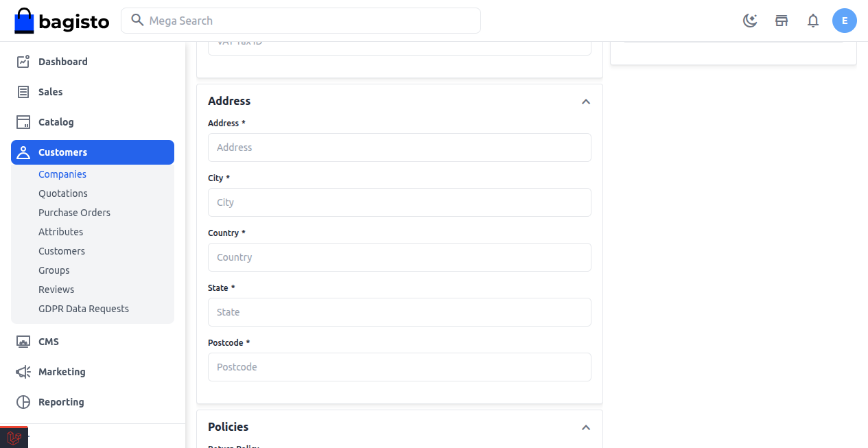Screen dimensions: 868x448
Task: Click the CMS icon
Action: [x=23, y=341]
